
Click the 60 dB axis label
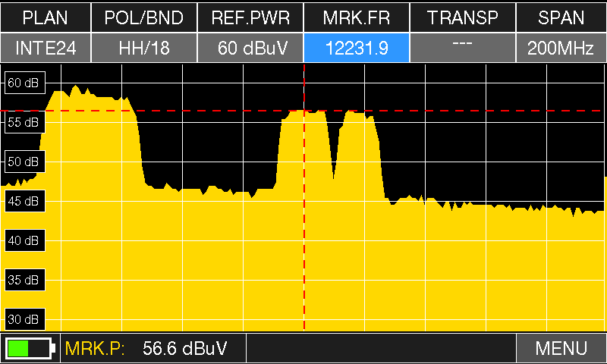point(25,83)
